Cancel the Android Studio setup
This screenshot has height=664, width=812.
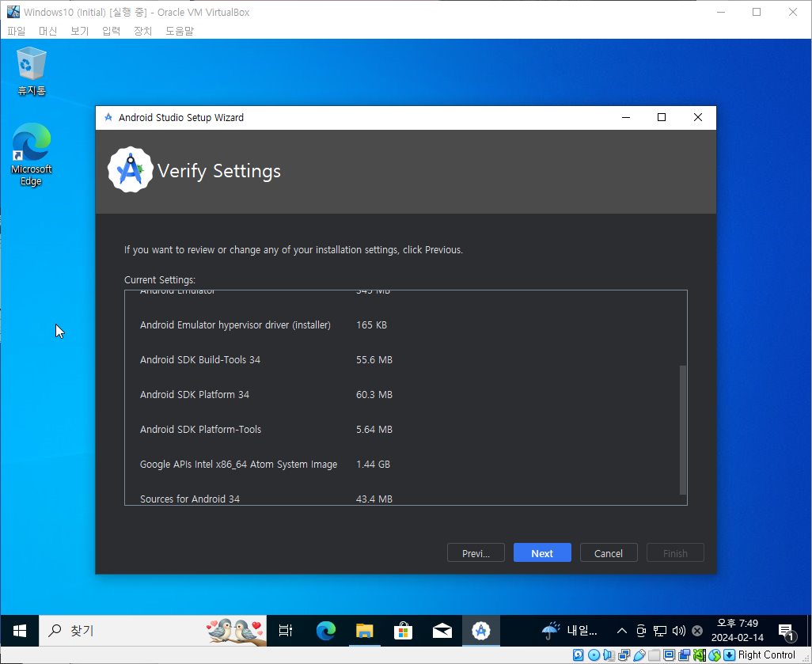click(x=609, y=552)
